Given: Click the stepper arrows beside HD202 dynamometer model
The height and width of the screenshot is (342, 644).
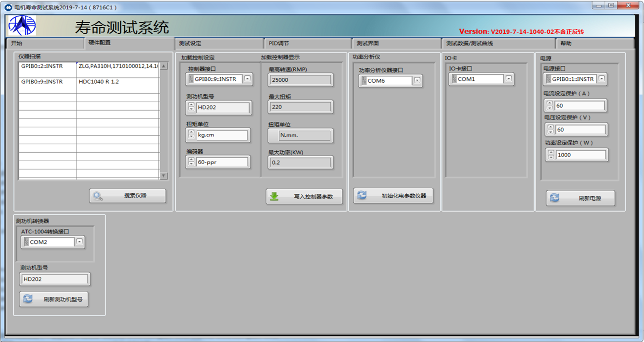Looking at the screenshot, I should (x=191, y=108).
